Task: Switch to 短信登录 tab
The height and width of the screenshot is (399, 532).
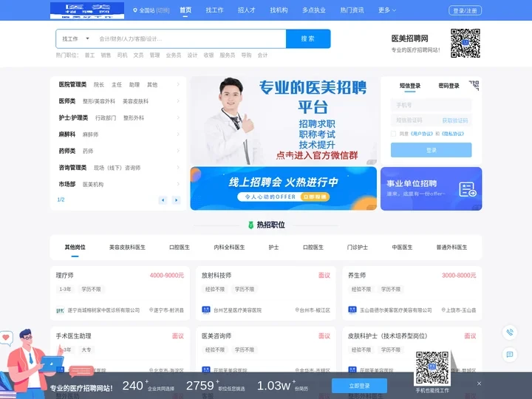Action: (410, 86)
